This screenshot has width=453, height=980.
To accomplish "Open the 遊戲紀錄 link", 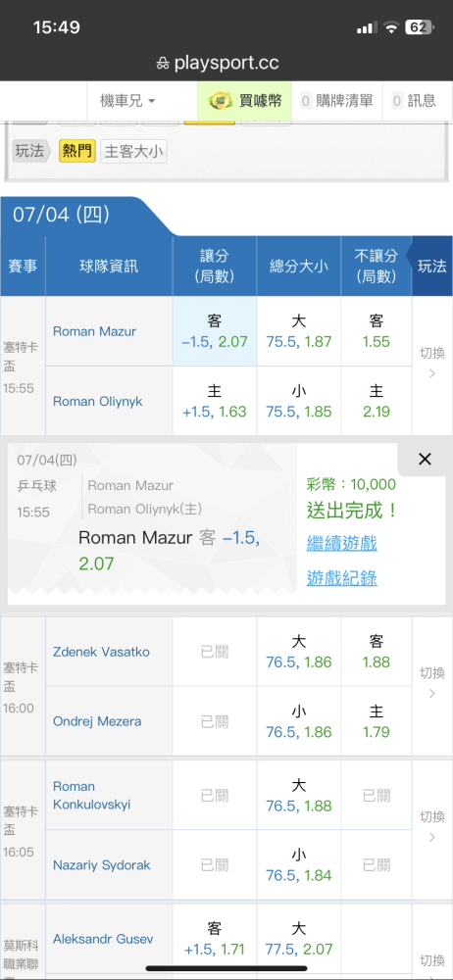I will [x=341, y=578].
